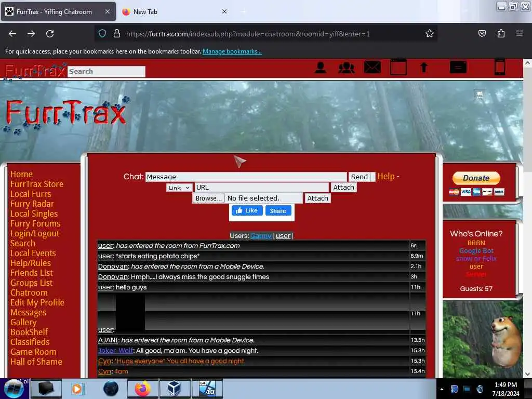Open Firefox from the taskbar
This screenshot has width=532, height=399.
(x=143, y=389)
